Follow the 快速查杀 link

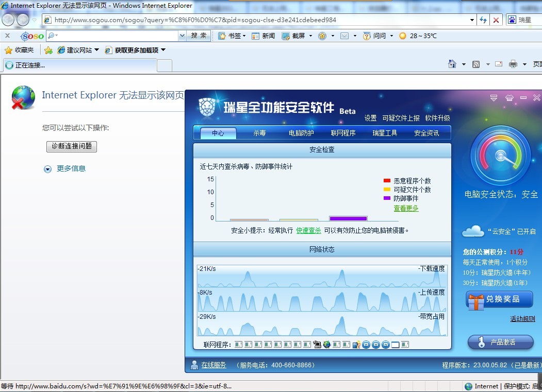pos(309,230)
